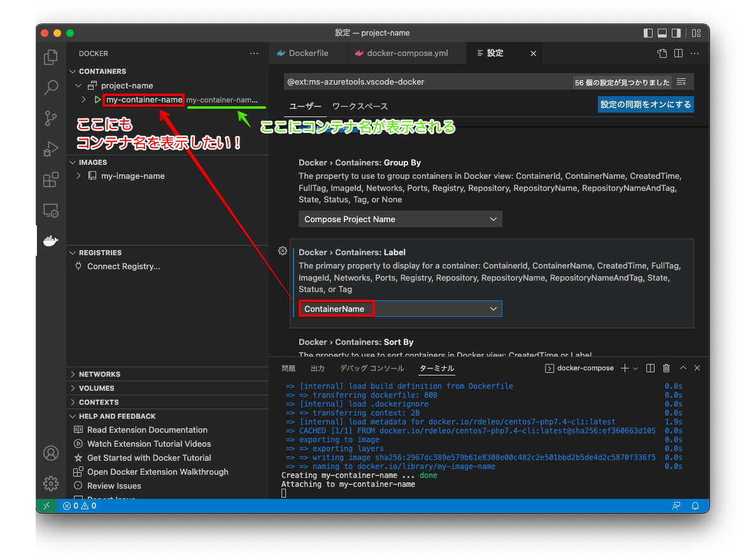Expand the CONTEXTS section
Viewport: 745px width, 560px height.
[73, 402]
